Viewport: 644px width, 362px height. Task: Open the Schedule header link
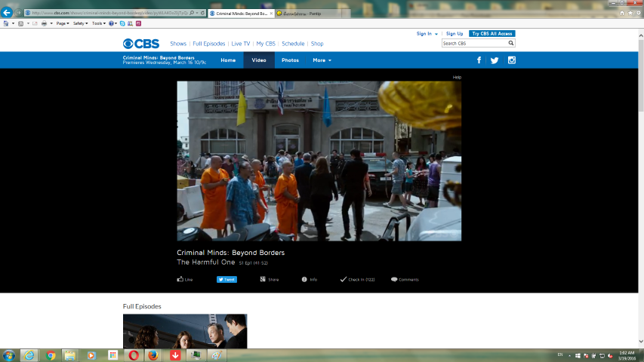(293, 44)
